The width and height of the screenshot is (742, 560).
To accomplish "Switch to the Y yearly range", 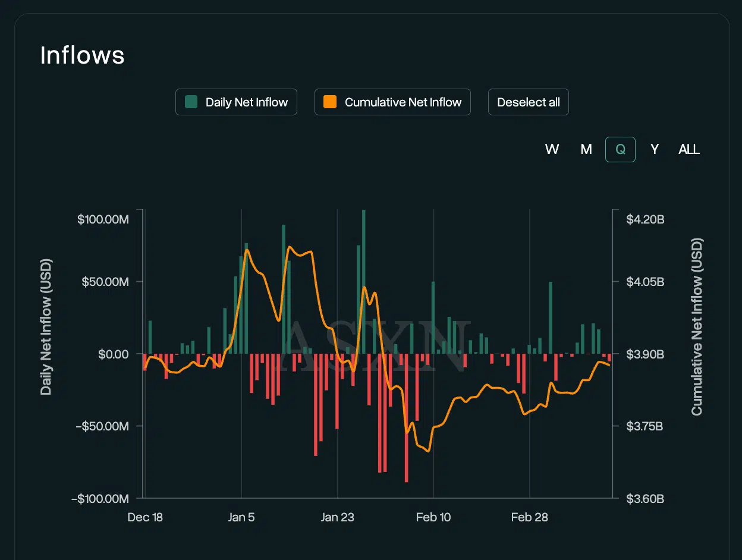I will pos(655,149).
